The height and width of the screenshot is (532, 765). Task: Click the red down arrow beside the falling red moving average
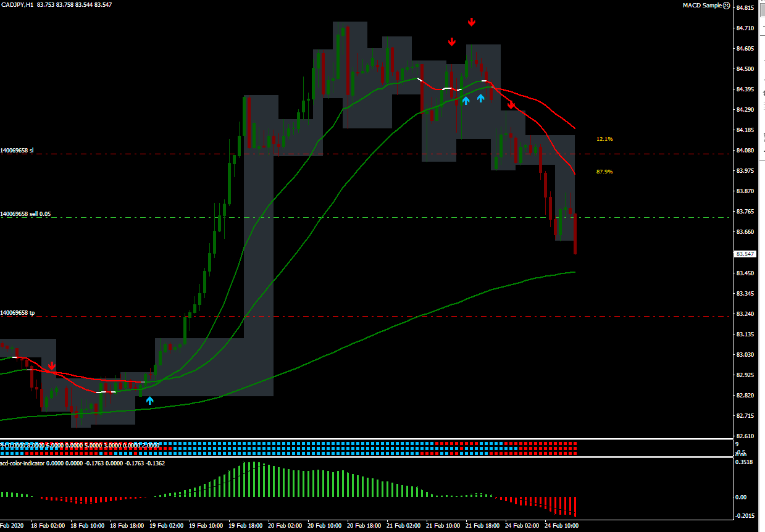[511, 105]
